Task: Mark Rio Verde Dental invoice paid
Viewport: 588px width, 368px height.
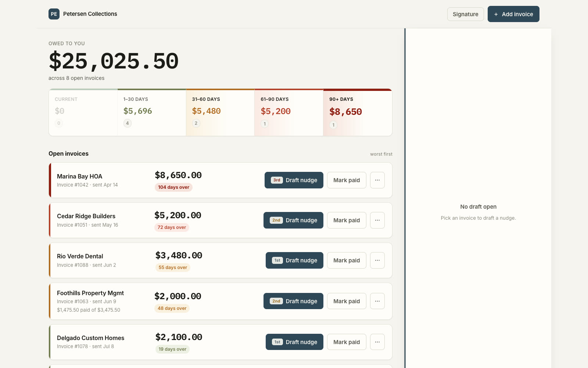Action: pyautogui.click(x=347, y=261)
